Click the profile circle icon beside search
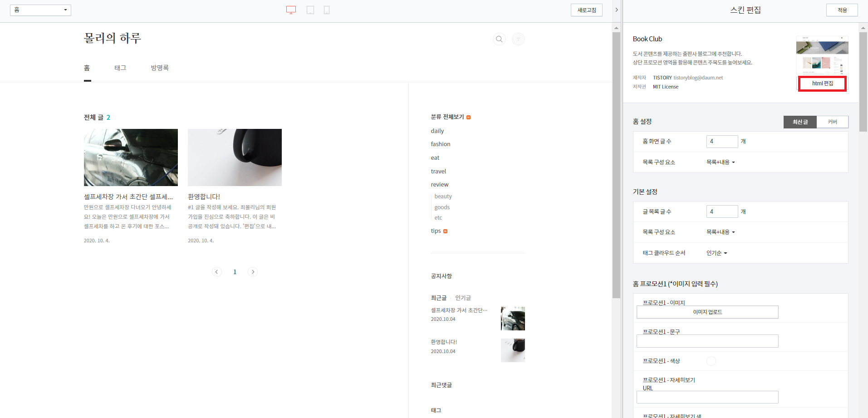 click(x=518, y=39)
